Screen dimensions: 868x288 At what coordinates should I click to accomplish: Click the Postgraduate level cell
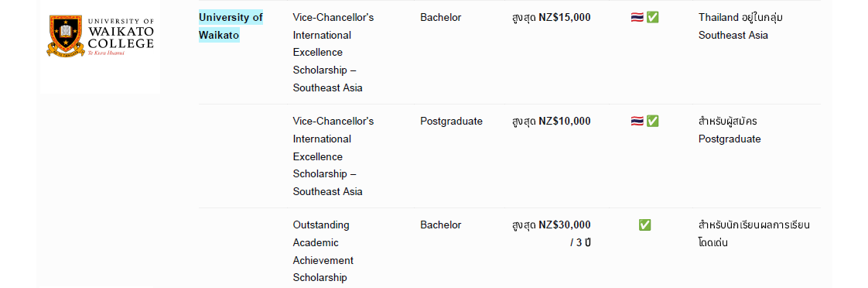tap(451, 122)
